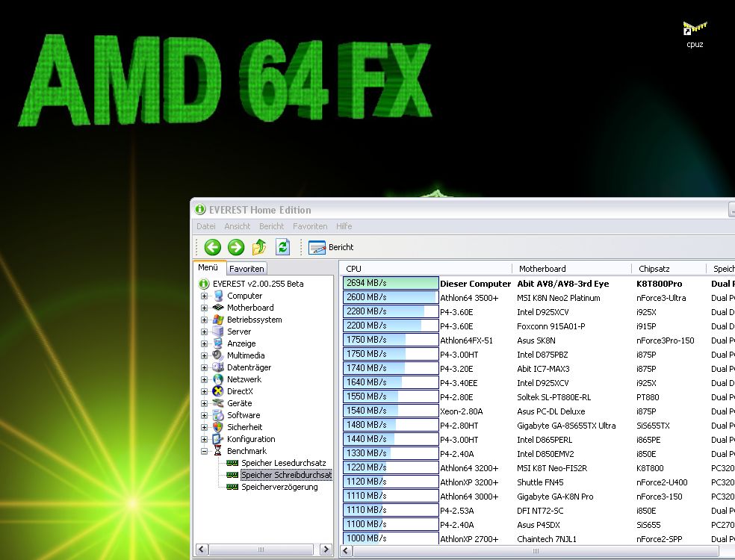Screen dimensions: 735x560
Task: Select the Athlon64FX-51 result row
Action: pyautogui.click(x=538, y=340)
